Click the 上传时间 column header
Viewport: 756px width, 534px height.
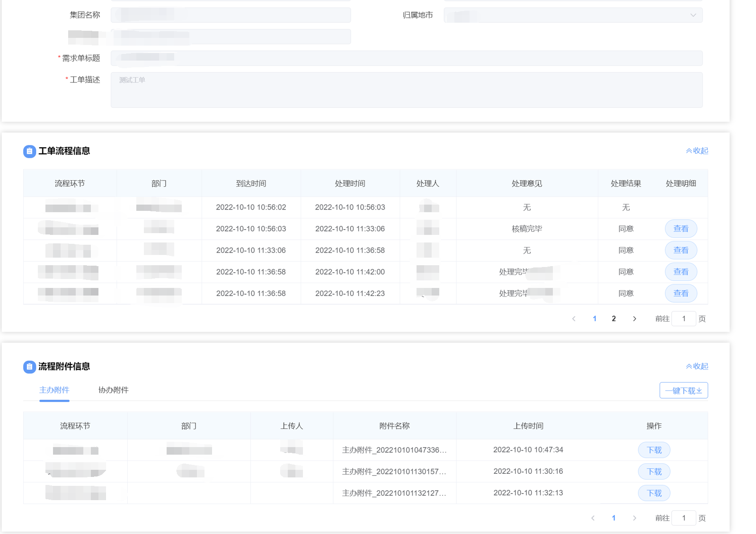tap(528, 426)
